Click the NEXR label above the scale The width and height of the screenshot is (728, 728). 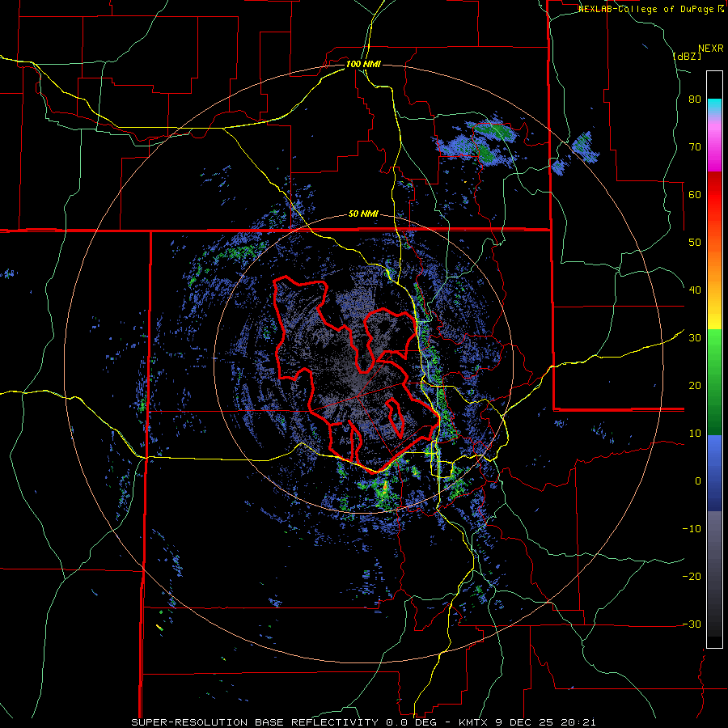click(710, 49)
